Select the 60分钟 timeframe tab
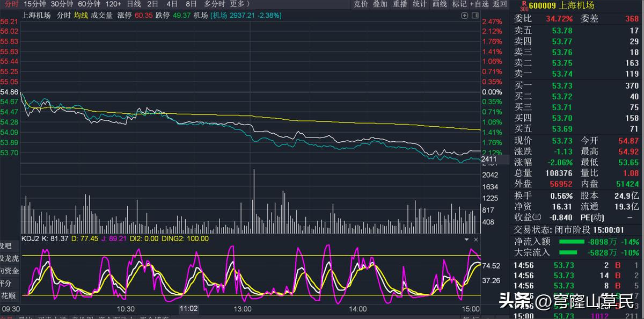644x319 pixels. (90, 4)
